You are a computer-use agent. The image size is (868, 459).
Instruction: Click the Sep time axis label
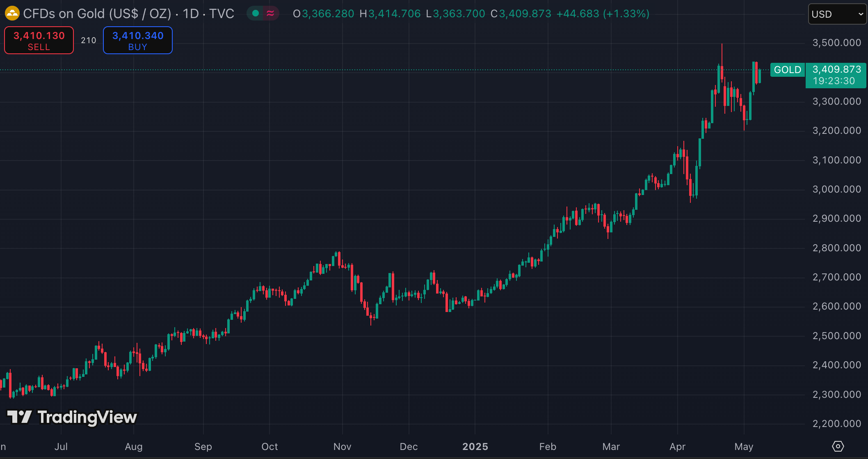203,447
